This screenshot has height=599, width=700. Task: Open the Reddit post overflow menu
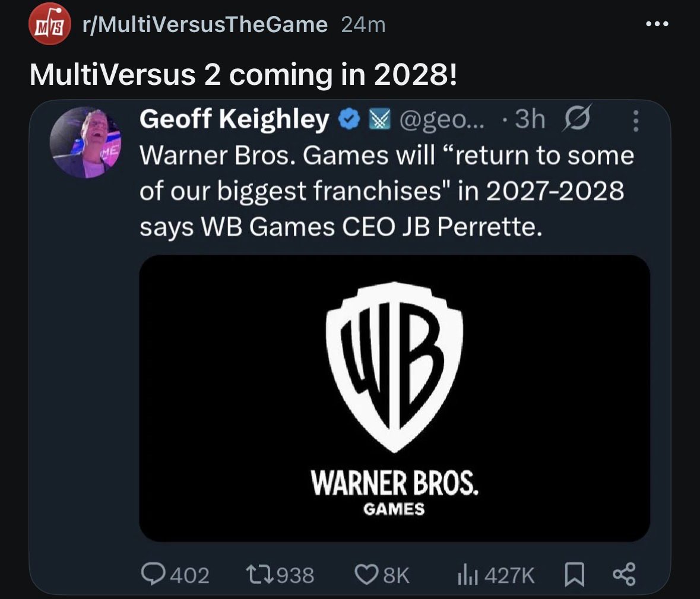point(657,24)
